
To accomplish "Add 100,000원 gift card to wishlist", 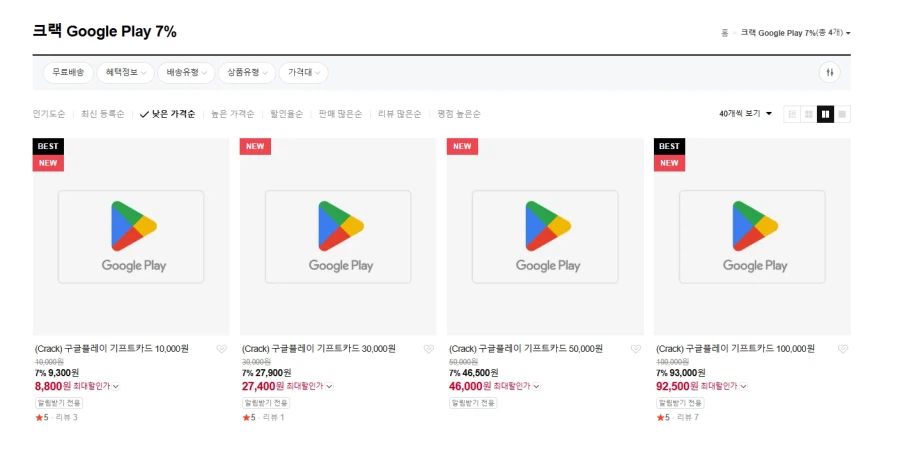I will (843, 349).
